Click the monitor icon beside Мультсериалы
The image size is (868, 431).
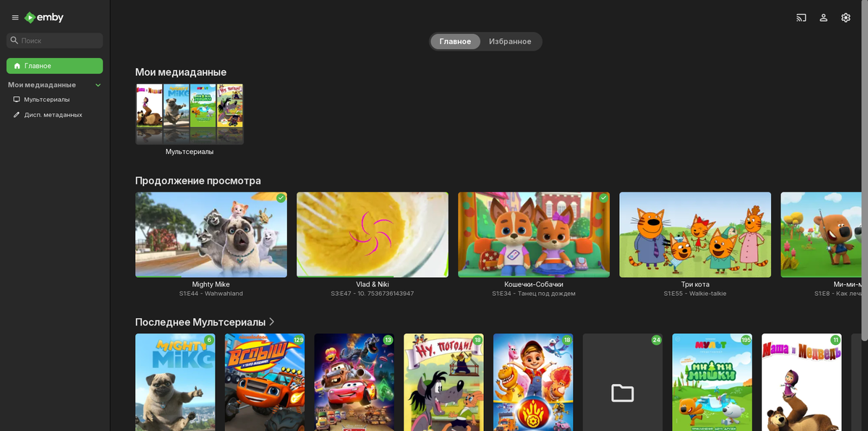17,100
